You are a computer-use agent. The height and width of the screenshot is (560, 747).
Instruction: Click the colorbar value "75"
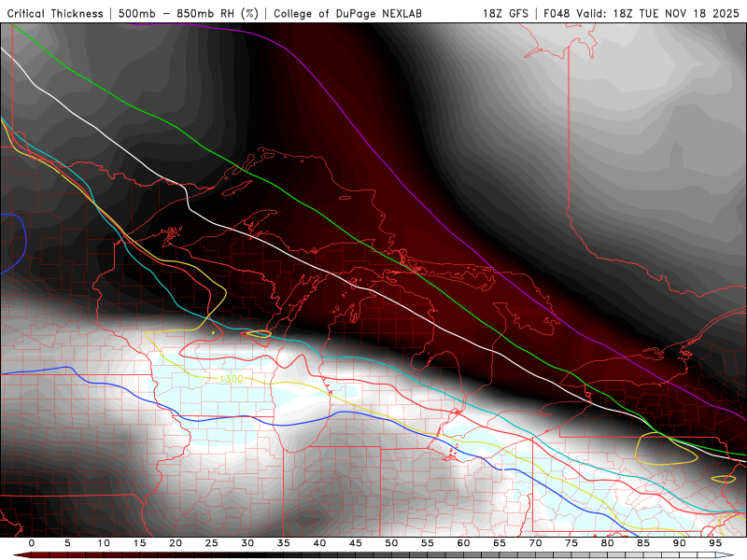(x=571, y=543)
